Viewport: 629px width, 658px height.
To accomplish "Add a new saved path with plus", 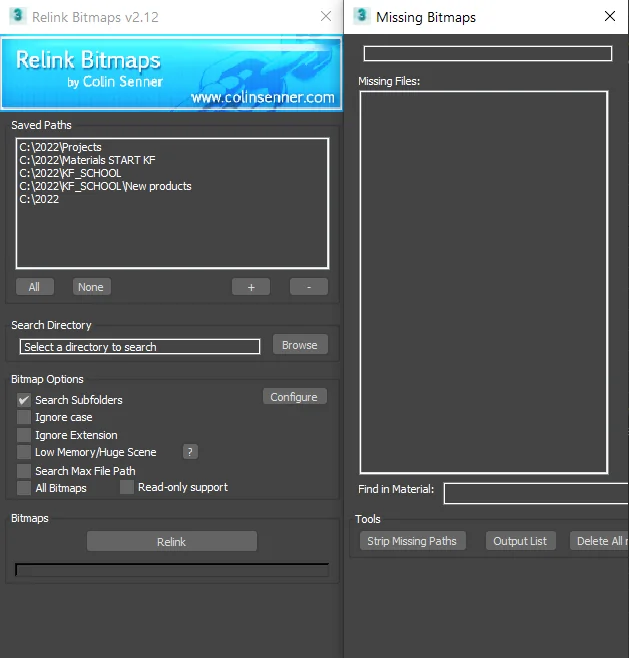I will [x=251, y=287].
